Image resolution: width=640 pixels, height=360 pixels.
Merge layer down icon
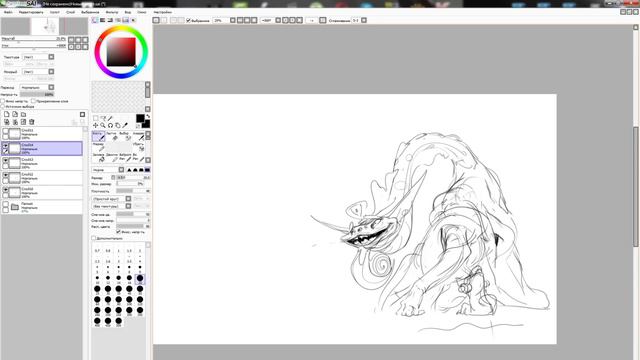coord(15,122)
